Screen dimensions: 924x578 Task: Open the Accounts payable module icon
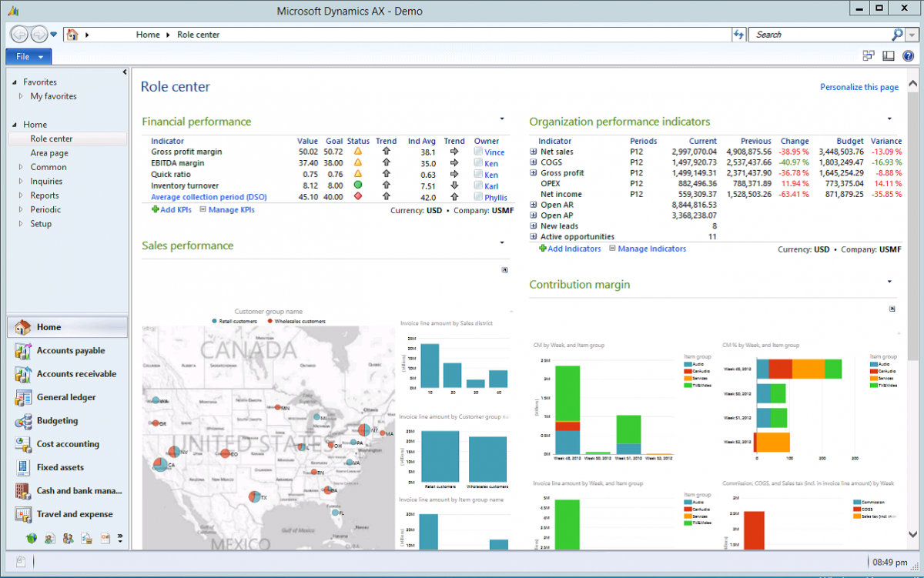[x=23, y=351]
